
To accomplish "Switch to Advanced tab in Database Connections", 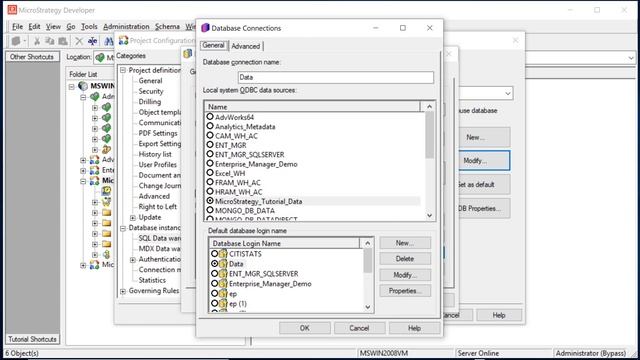I will [x=246, y=46].
